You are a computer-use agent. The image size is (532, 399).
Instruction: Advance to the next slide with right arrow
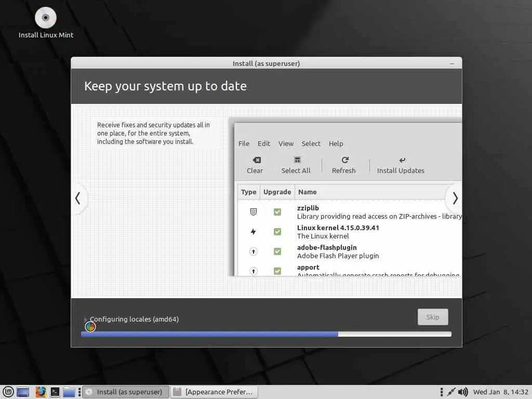click(455, 198)
